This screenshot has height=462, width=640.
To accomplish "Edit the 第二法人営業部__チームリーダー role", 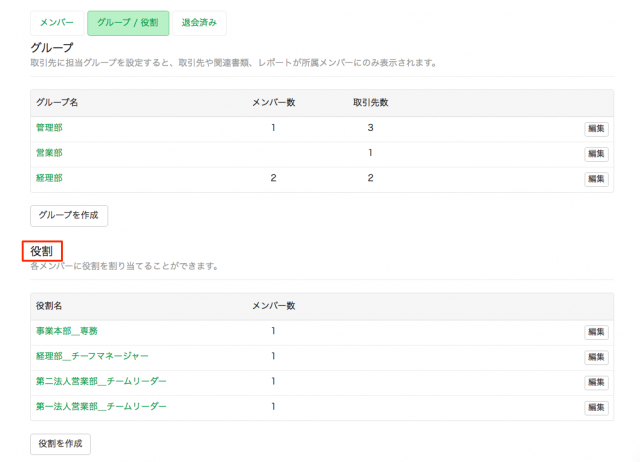I will 596,382.
